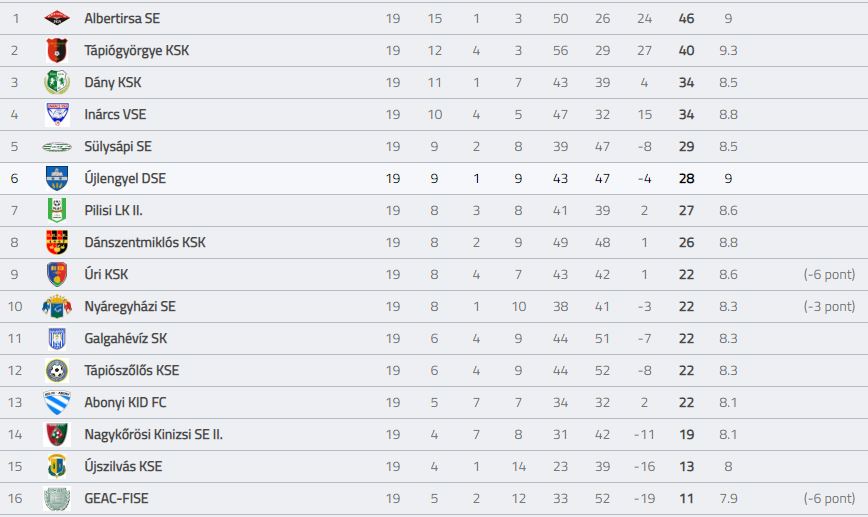Click the Albertirsa SE team crest
Screen dimensions: 868x517
pos(57,18)
